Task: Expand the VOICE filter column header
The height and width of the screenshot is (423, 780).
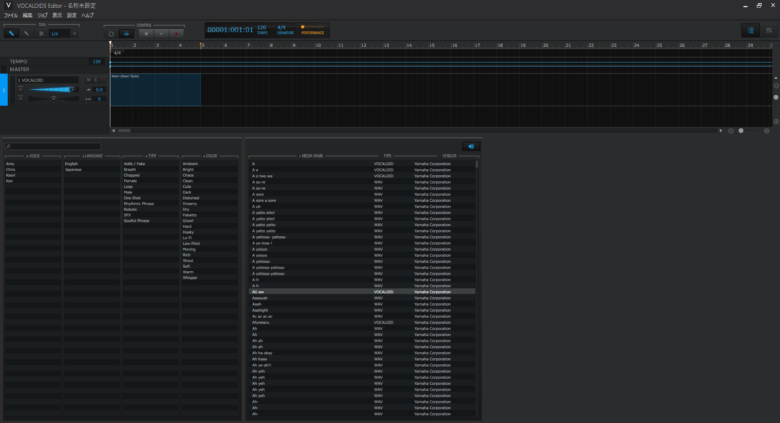Action: (x=33, y=156)
